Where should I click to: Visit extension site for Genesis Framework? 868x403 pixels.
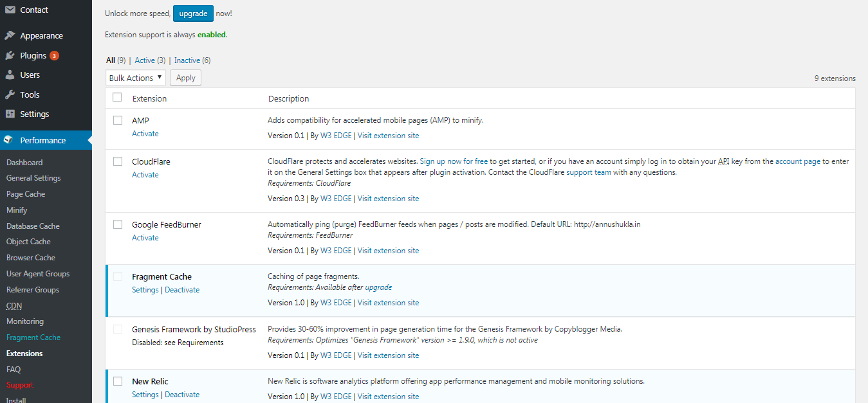(x=388, y=355)
